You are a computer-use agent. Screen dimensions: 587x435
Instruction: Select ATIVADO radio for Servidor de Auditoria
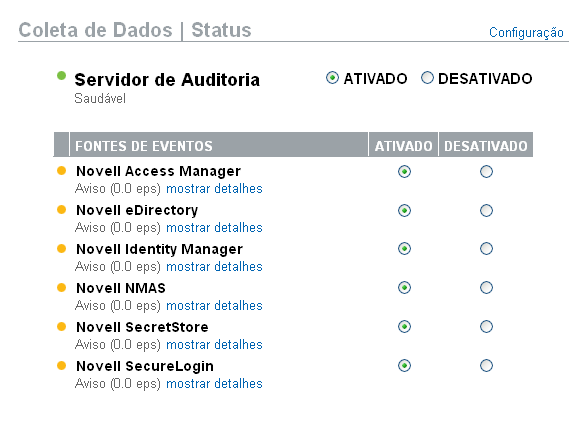[332, 78]
